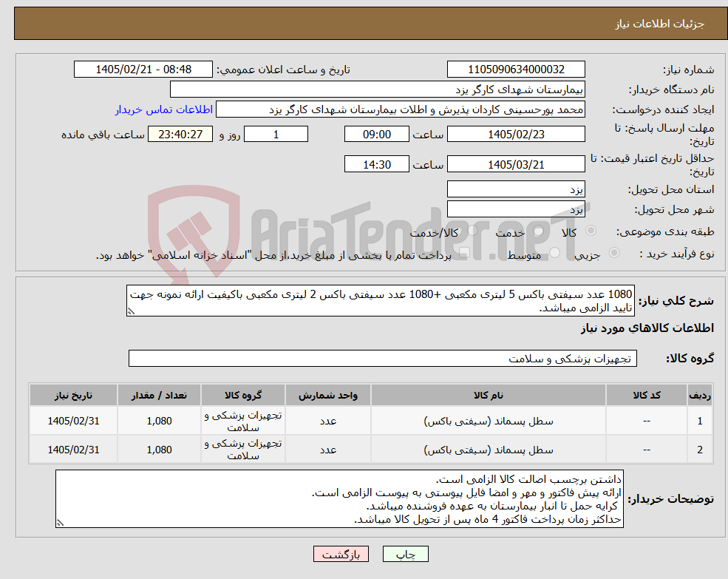Click row number 2 cell

(700, 450)
